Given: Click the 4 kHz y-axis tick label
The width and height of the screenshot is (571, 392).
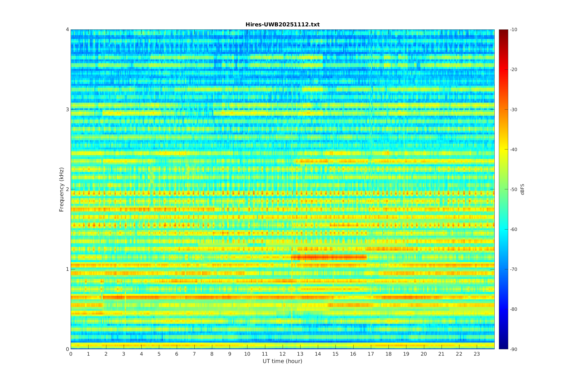Looking at the screenshot, I should click(67, 30).
